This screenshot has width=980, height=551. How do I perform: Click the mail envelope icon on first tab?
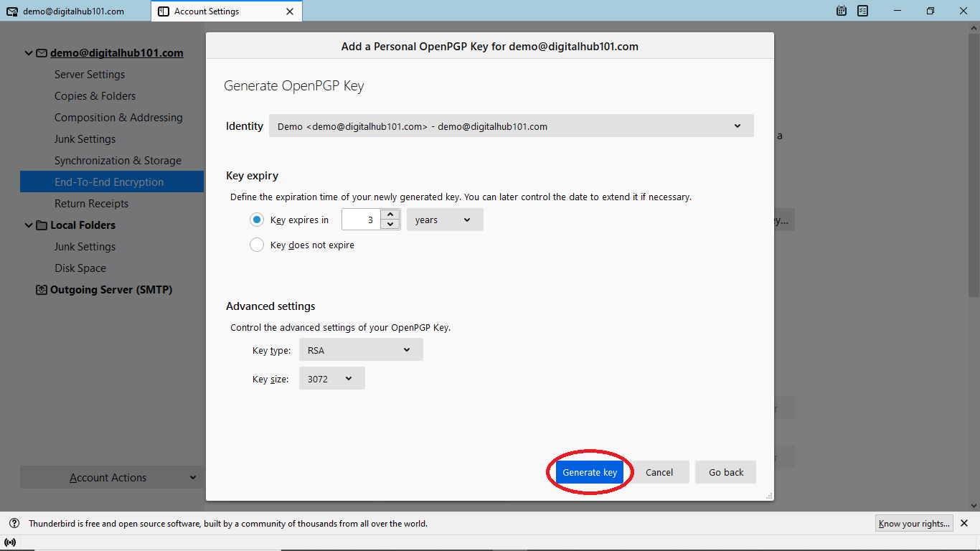point(12,11)
